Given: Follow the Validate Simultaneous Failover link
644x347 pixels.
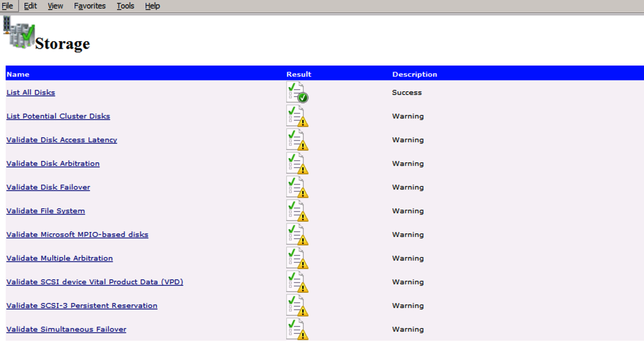Looking at the screenshot, I should point(66,330).
